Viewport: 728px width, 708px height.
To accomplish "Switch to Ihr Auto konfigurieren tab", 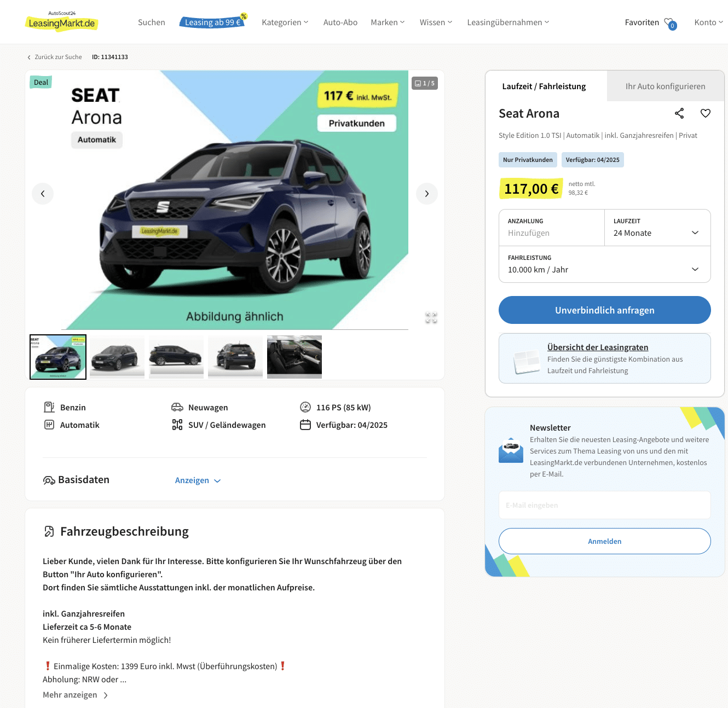I will [665, 86].
